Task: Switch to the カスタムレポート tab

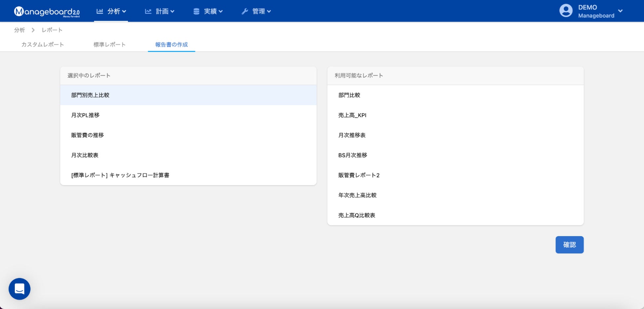Action: click(43, 45)
